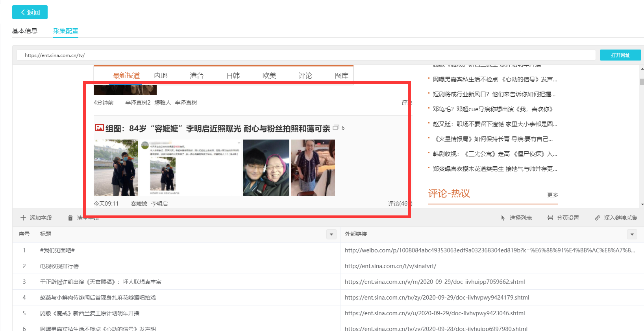Click the URL address input field

pyautogui.click(x=305, y=55)
